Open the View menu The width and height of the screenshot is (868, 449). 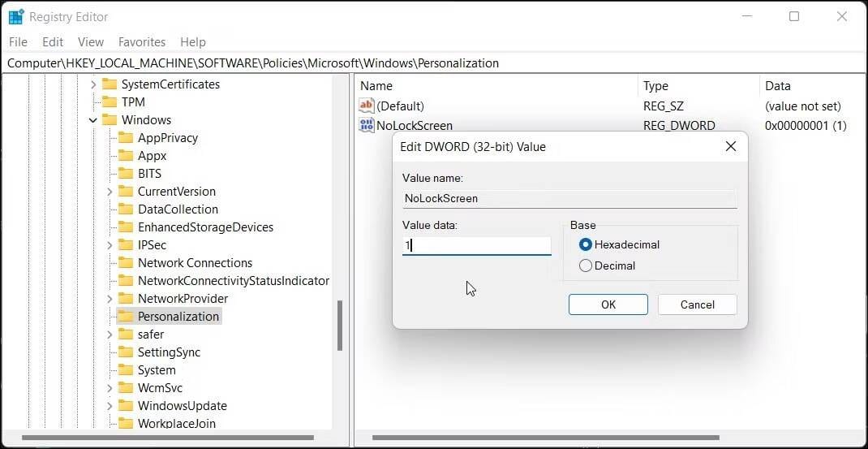pos(91,41)
